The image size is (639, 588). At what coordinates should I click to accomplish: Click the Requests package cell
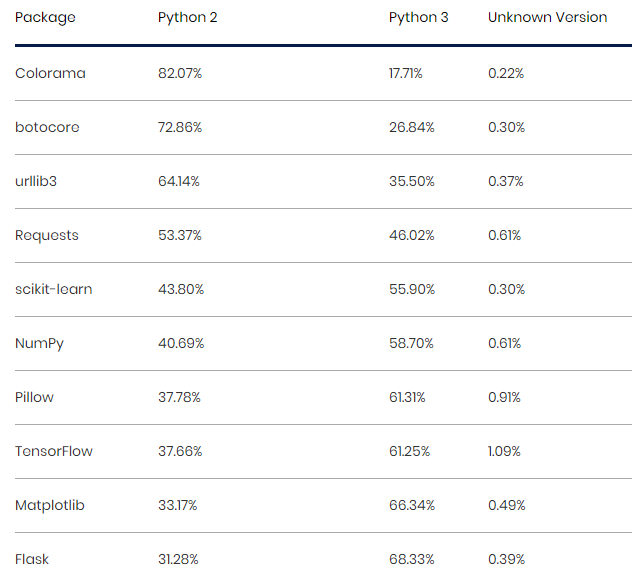point(47,235)
